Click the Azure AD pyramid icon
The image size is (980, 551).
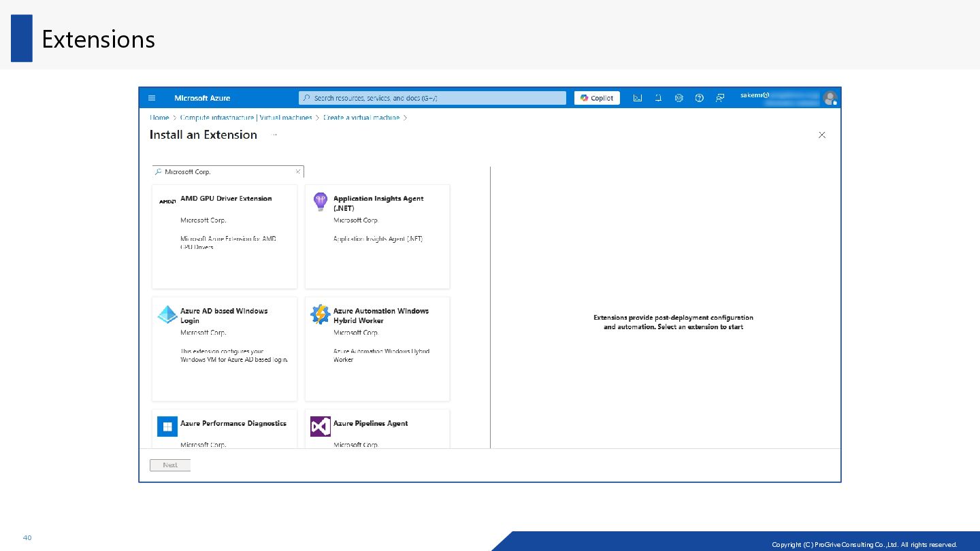click(x=167, y=314)
